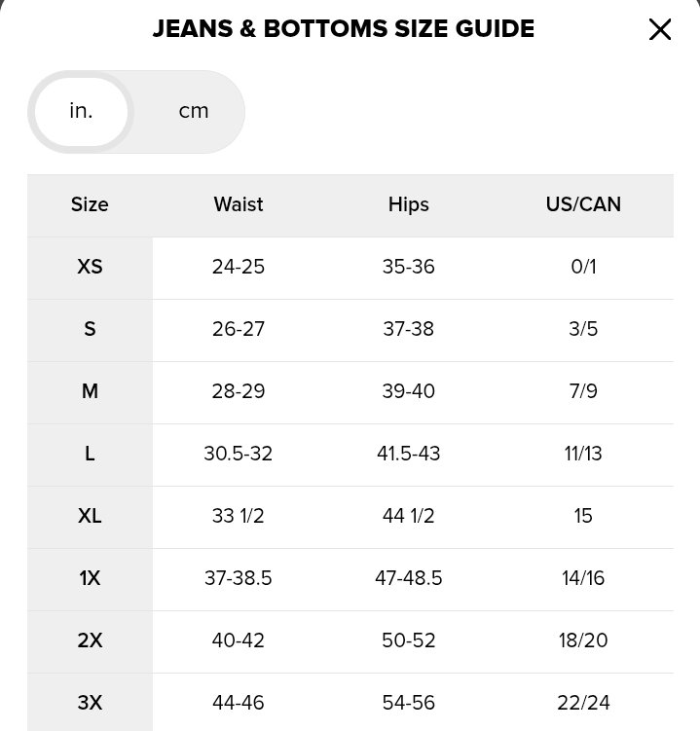Close the size guide with X icon
Viewport: 700px width, 731px height.
pyautogui.click(x=660, y=29)
